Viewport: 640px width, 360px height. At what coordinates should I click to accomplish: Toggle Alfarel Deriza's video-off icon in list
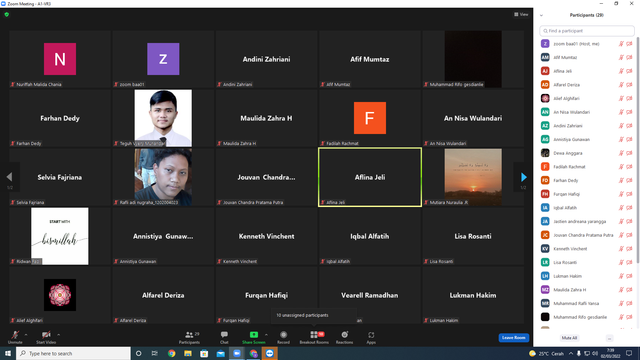[x=629, y=85]
